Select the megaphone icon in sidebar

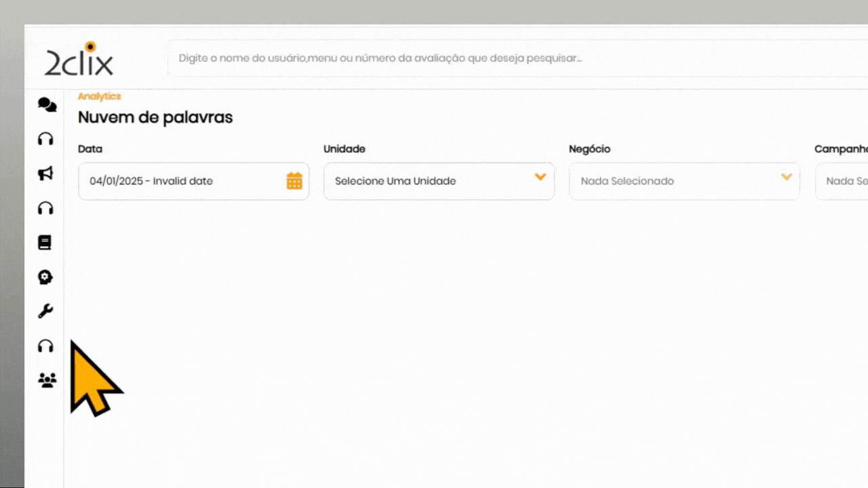click(45, 174)
